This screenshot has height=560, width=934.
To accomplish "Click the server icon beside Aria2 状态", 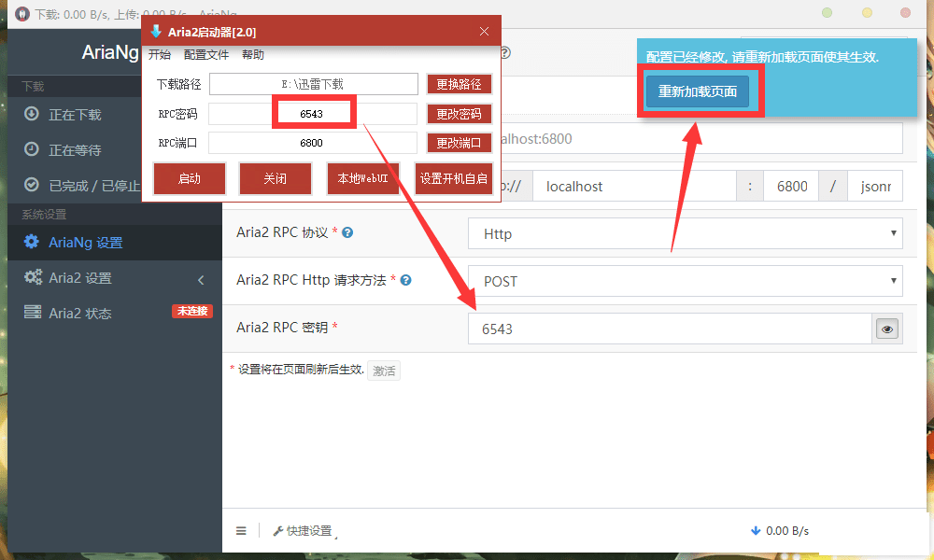I will pyautogui.click(x=33, y=312).
